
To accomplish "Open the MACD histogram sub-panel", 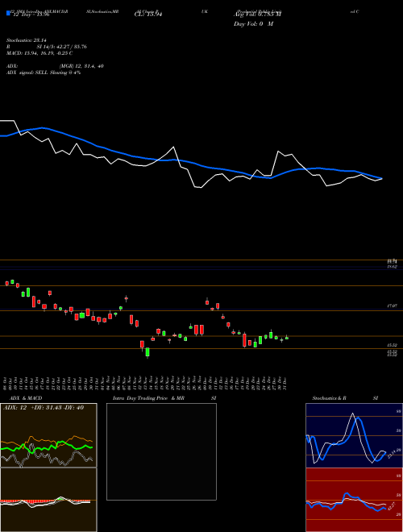I will point(48,500).
